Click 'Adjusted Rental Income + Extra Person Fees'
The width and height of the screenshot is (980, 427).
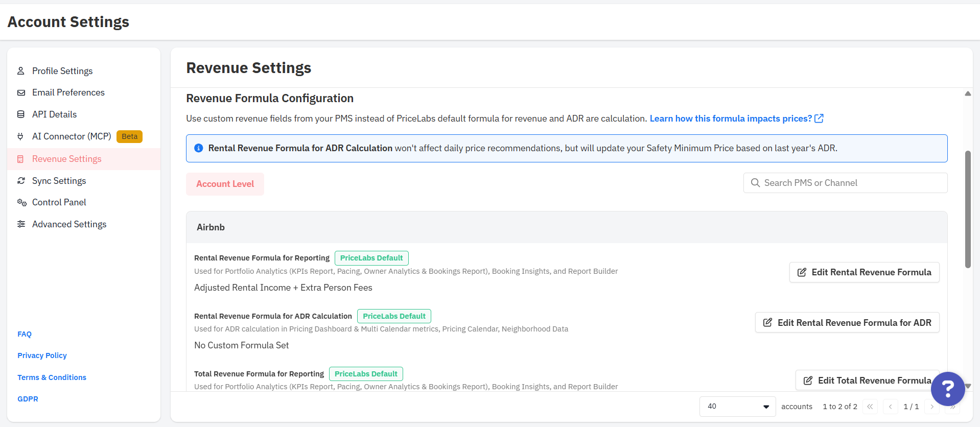[x=283, y=288]
